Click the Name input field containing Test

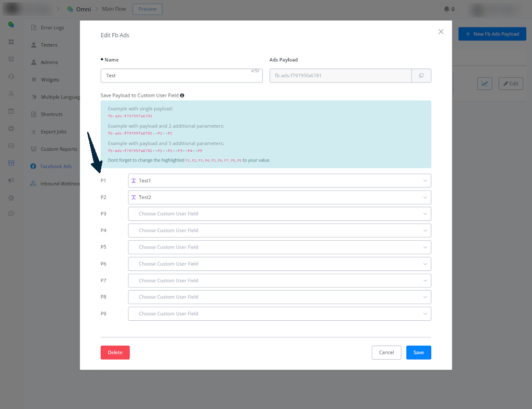click(x=181, y=76)
